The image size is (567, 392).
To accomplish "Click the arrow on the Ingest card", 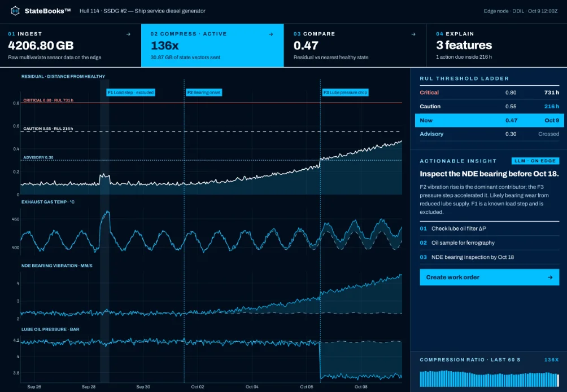I will click(128, 34).
